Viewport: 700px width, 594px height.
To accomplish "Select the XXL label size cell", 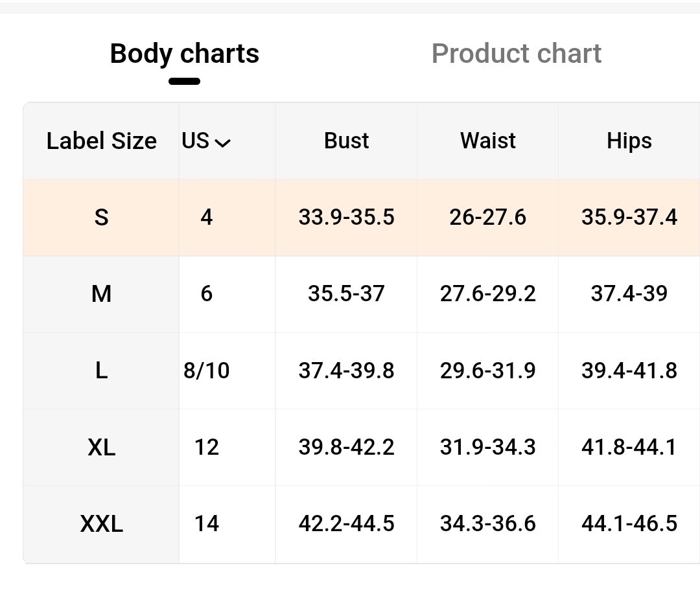I will pos(101,524).
